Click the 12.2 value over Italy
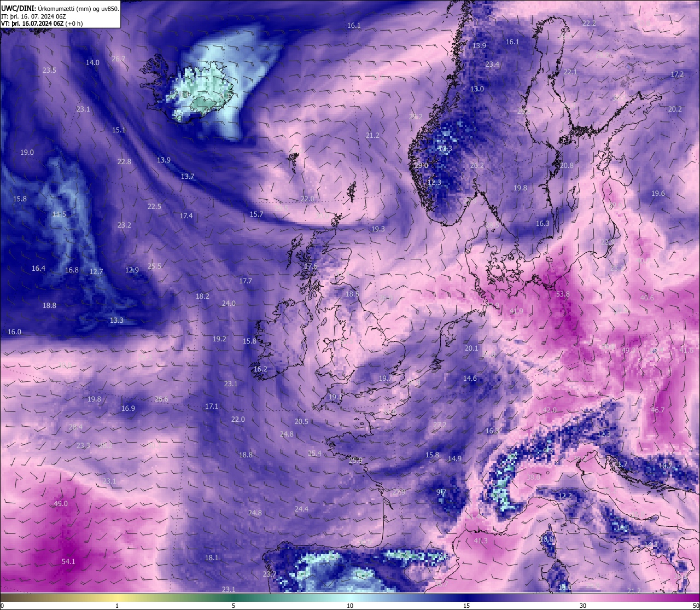This screenshot has height=610, width=700. coord(565,496)
